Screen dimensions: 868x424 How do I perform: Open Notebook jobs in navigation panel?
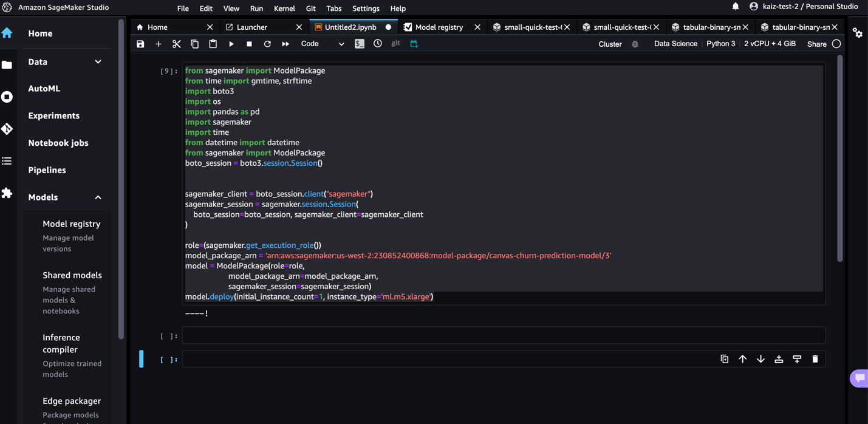tap(58, 143)
